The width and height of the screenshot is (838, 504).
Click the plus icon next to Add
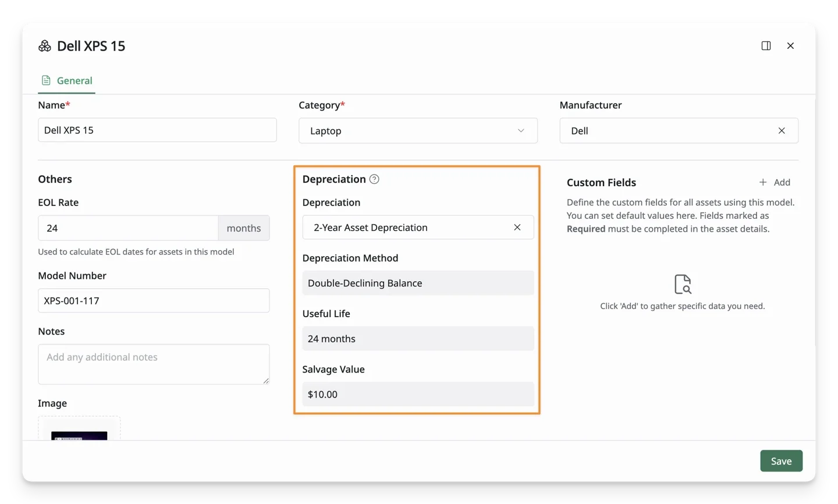click(x=762, y=182)
